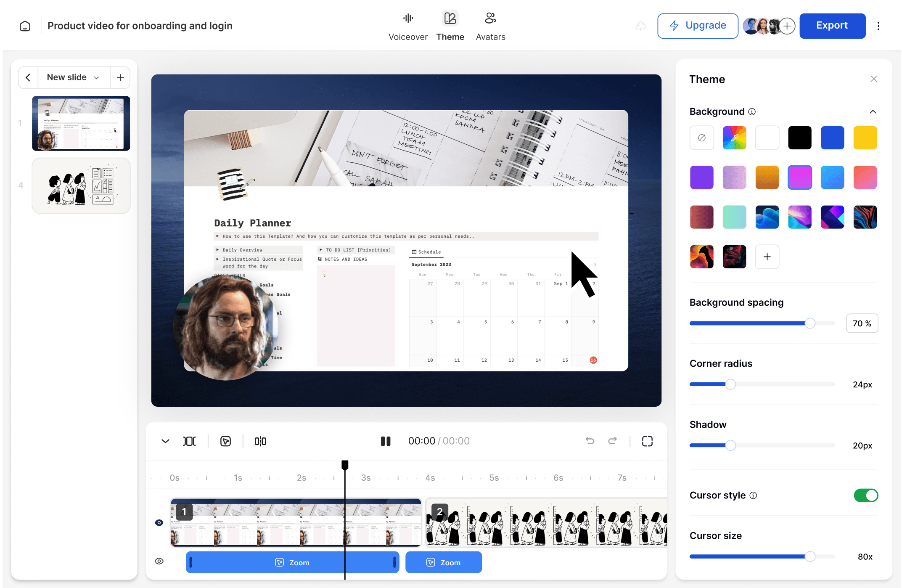Click the split clip icon in timeline toolbar

pos(260,441)
